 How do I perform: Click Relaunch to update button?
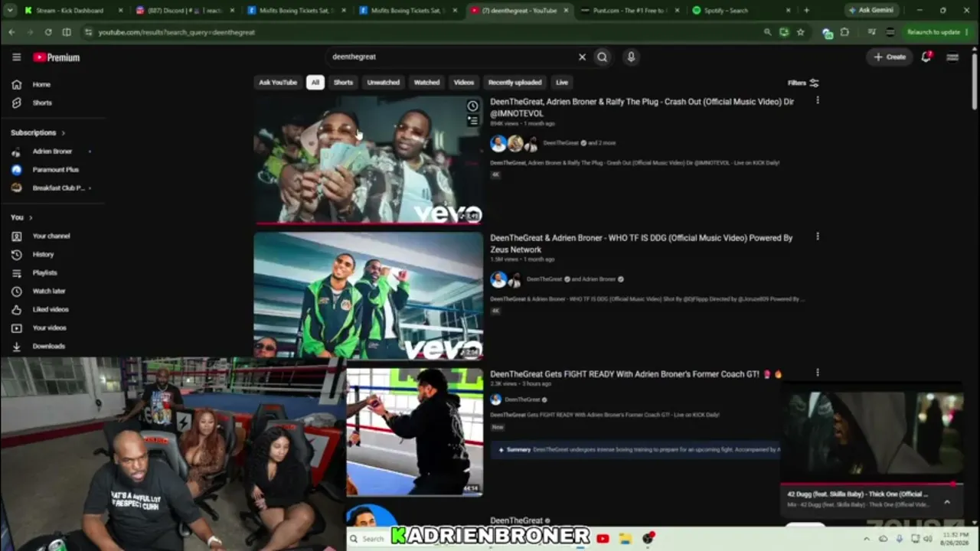[x=933, y=32]
